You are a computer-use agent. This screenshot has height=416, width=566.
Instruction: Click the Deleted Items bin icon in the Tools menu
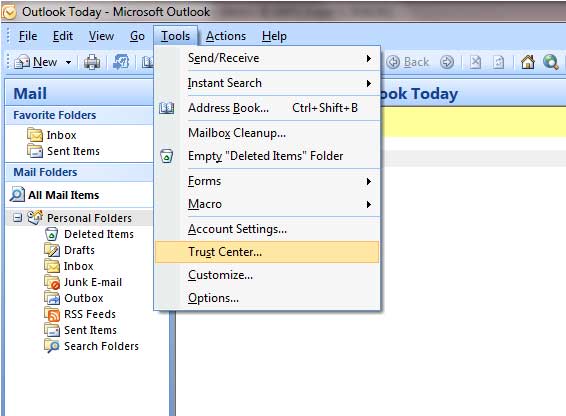coord(166,156)
